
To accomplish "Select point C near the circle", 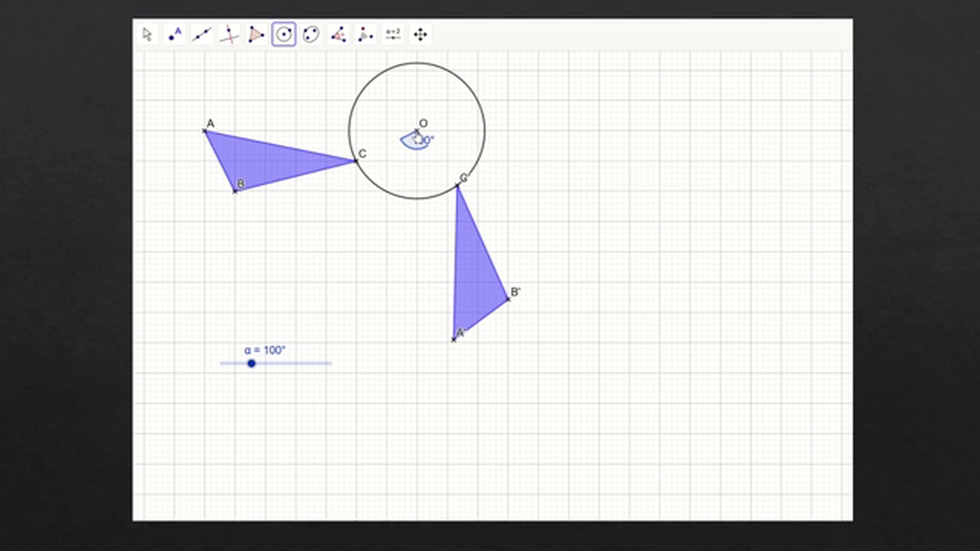I will (x=358, y=162).
